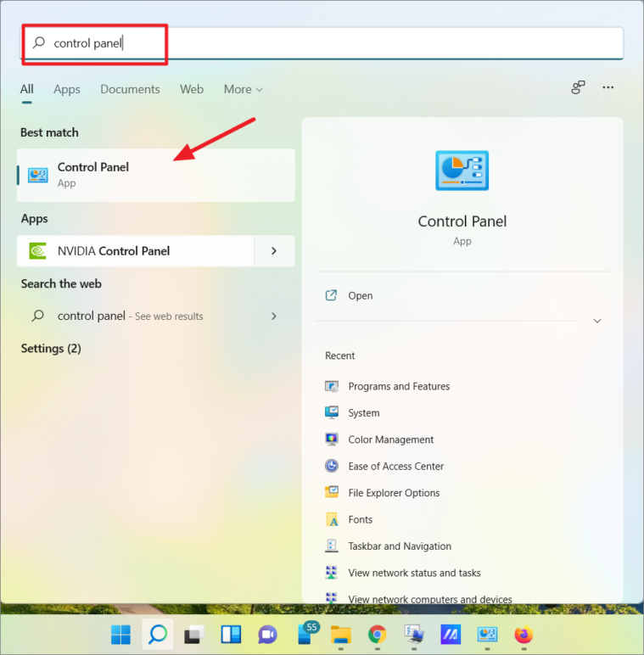Screen dimensions: 644x655
Task: Open the Fonts recent entry
Action: click(360, 519)
